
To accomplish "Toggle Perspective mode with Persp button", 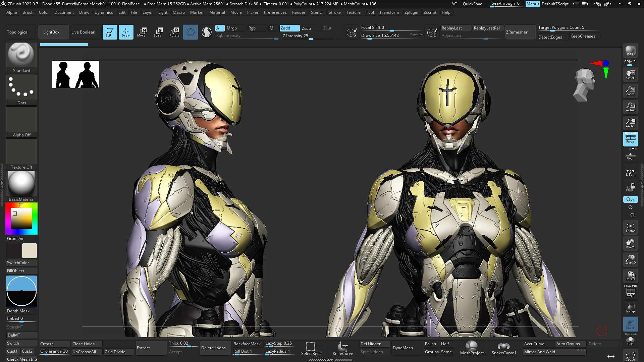I will click(x=630, y=139).
